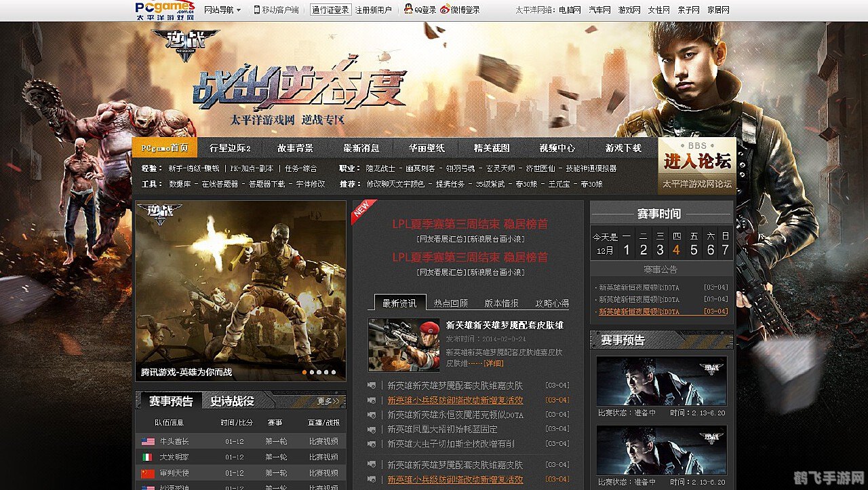The width and height of the screenshot is (868, 490).
Task: Select the second slideshow dot
Action: click(x=311, y=372)
